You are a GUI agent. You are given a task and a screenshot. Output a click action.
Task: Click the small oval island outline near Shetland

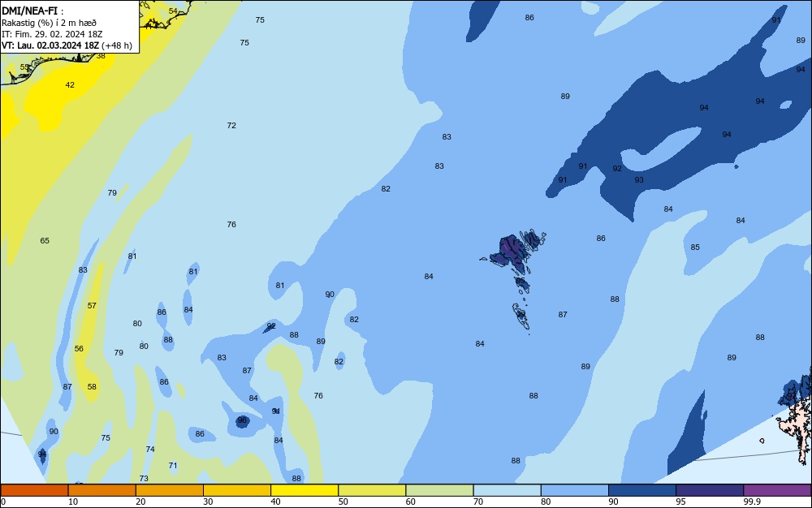click(x=762, y=441)
